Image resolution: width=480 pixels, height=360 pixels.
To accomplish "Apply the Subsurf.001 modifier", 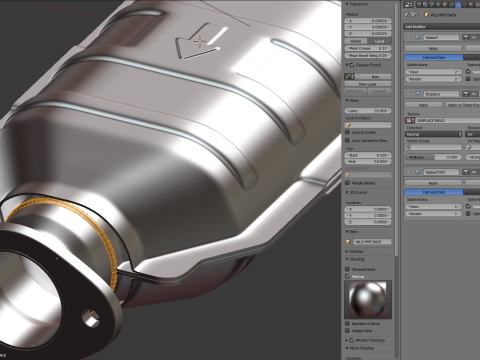I will (433, 183).
